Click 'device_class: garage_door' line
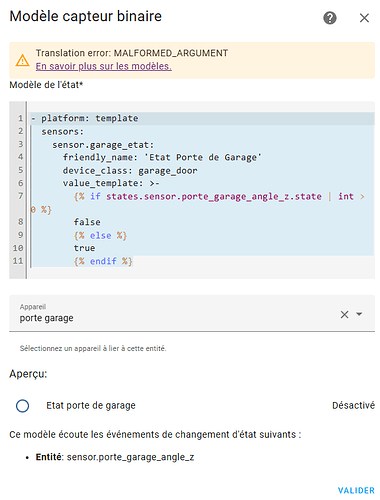The width and height of the screenshot is (380, 500). point(130,171)
